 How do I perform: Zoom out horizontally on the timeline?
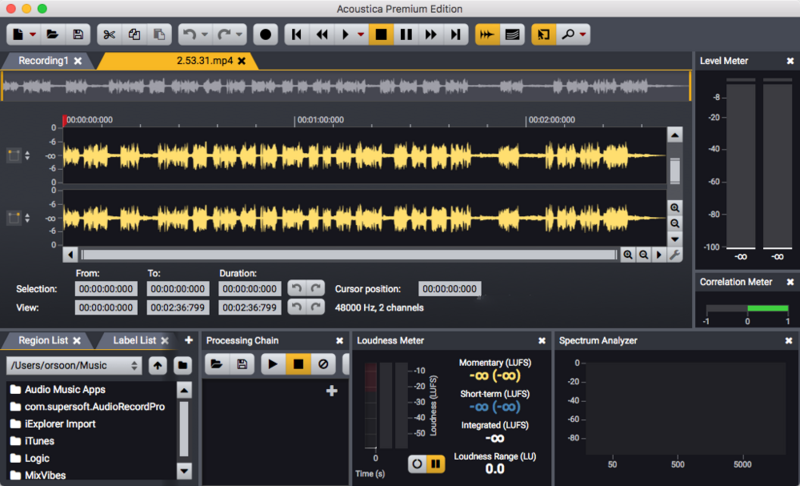[644, 254]
